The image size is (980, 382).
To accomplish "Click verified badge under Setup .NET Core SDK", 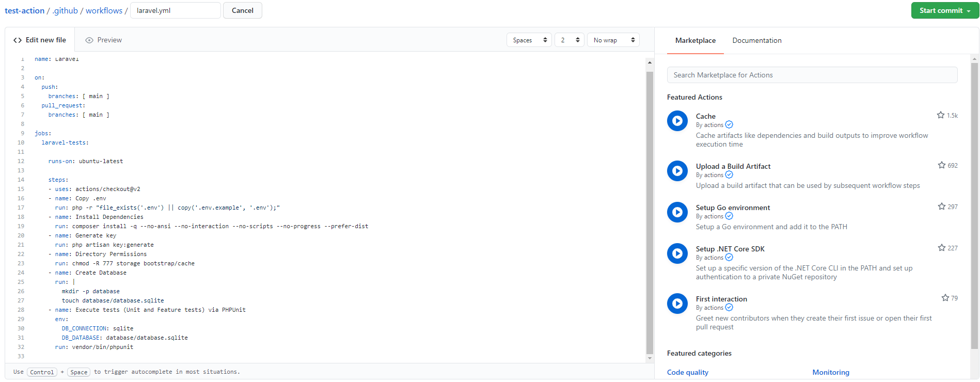I will coord(729,257).
